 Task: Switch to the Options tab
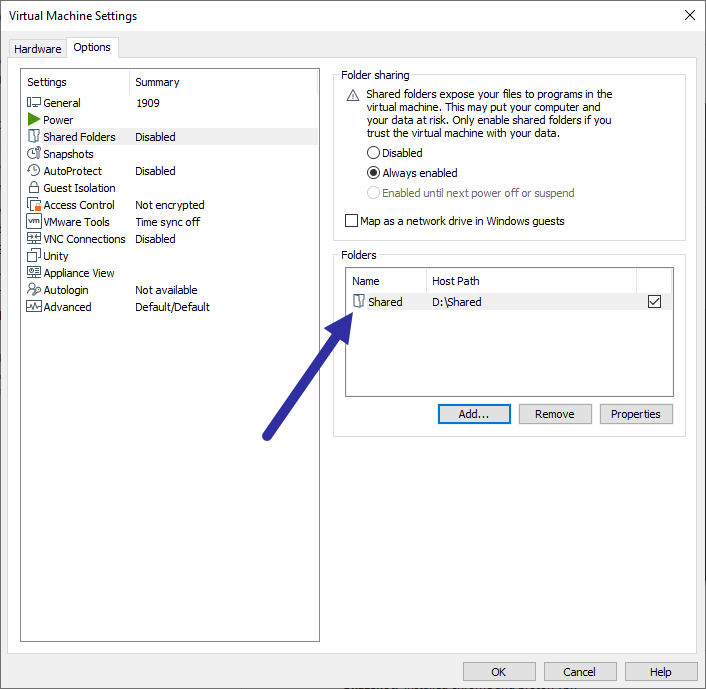92,47
